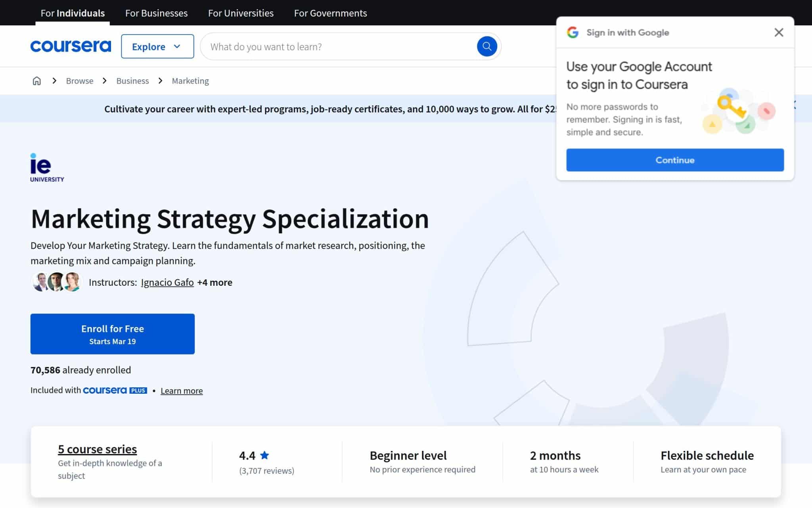Viewport: 812px width, 508px height.
Task: Click the blue rating star
Action: pos(264,455)
